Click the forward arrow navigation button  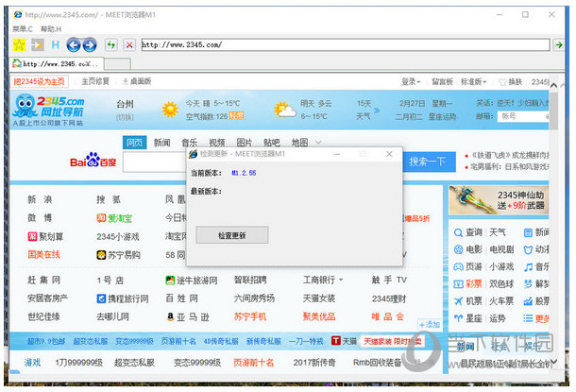[x=89, y=44]
